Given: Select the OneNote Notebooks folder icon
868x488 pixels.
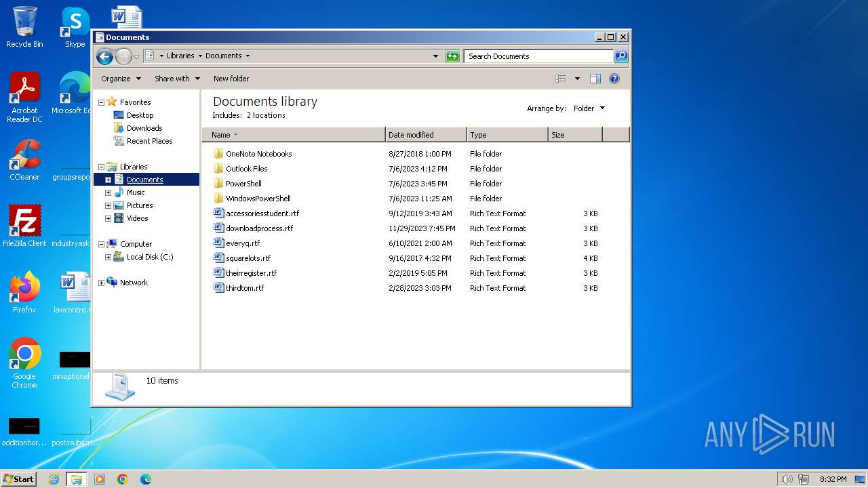Looking at the screenshot, I should (218, 154).
